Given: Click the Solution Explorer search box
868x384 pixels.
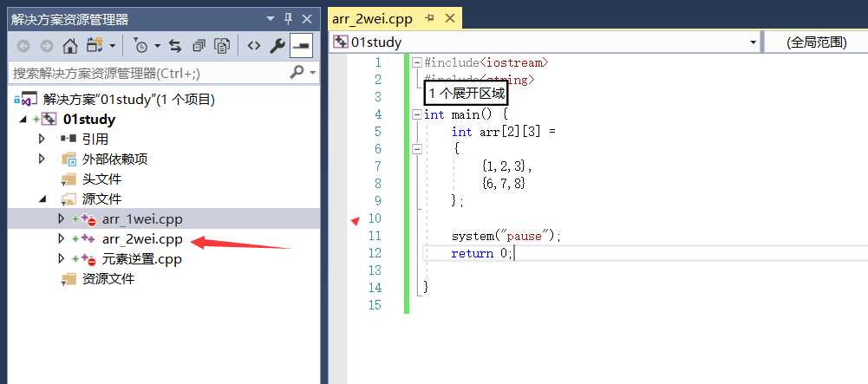Looking at the screenshot, I should pos(148,73).
